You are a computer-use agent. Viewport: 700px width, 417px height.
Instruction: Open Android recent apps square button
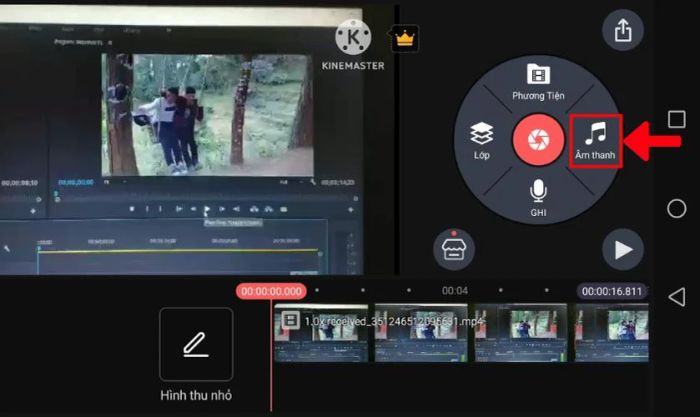coord(677,119)
